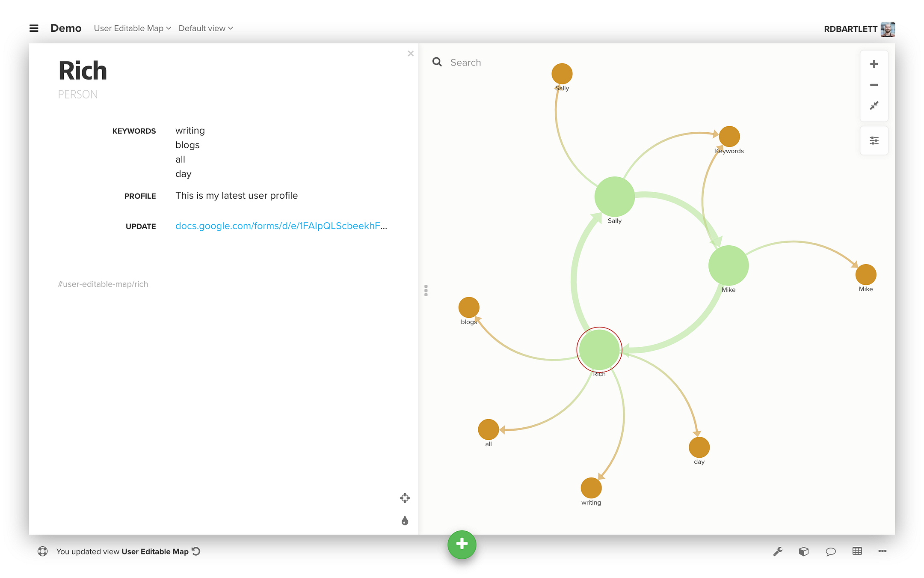924x578 pixels.
Task: Open the map settings sliders icon
Action: click(x=874, y=140)
